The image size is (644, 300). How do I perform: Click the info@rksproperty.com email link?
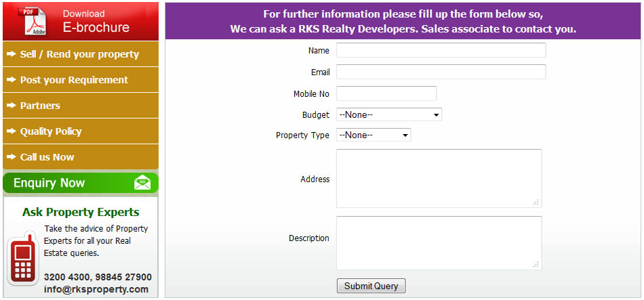[96, 289]
